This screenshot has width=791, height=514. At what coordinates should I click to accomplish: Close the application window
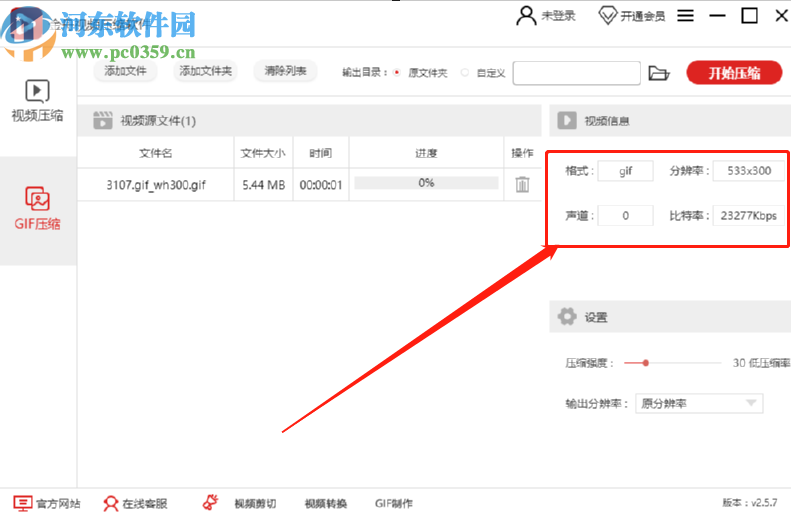coord(781,16)
